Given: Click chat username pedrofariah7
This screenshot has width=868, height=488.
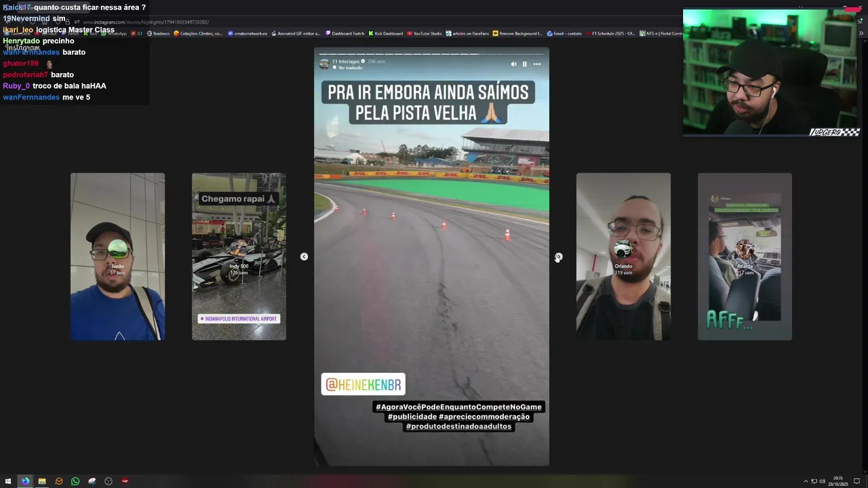Looking at the screenshot, I should tap(25, 75).
